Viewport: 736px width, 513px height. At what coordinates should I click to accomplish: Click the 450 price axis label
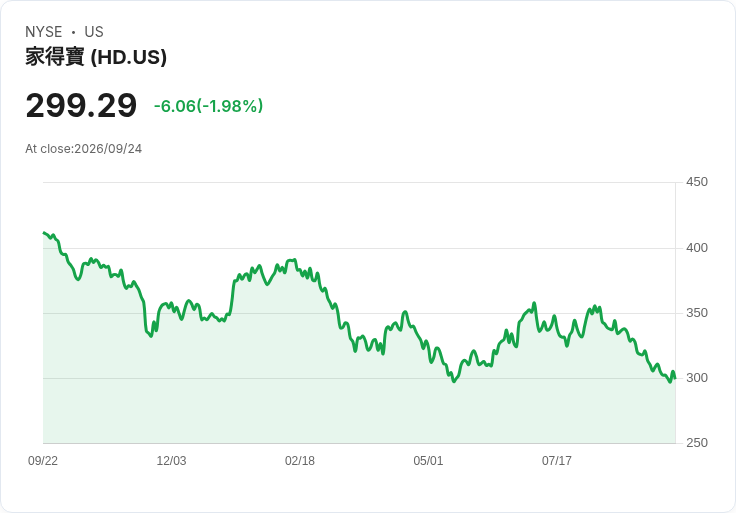click(697, 182)
